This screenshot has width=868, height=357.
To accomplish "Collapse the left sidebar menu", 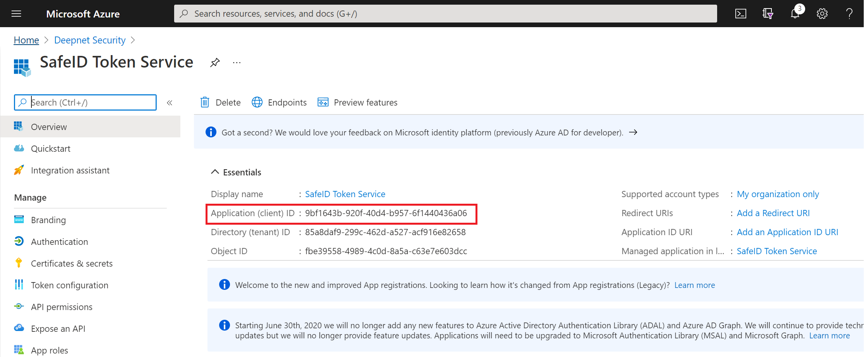I will click(x=169, y=103).
